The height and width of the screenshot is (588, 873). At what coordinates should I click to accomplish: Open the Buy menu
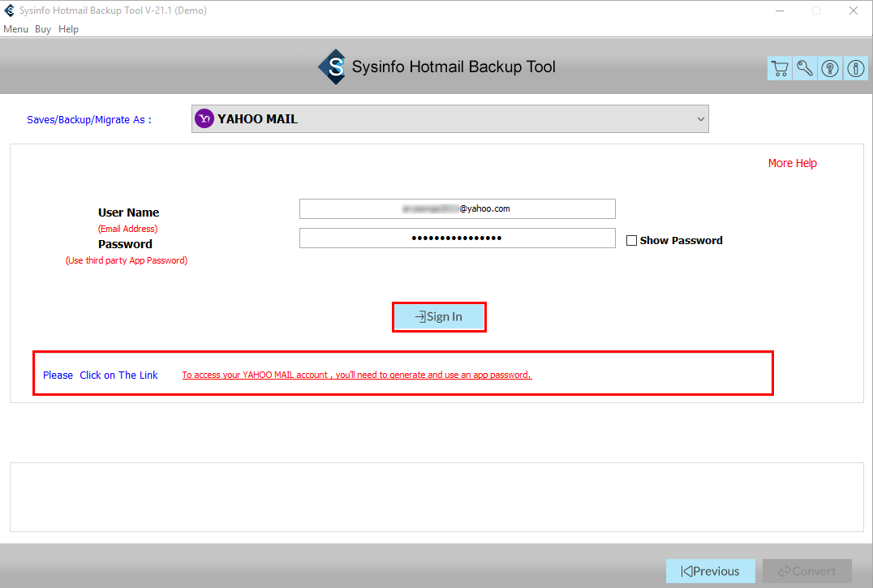click(x=43, y=29)
